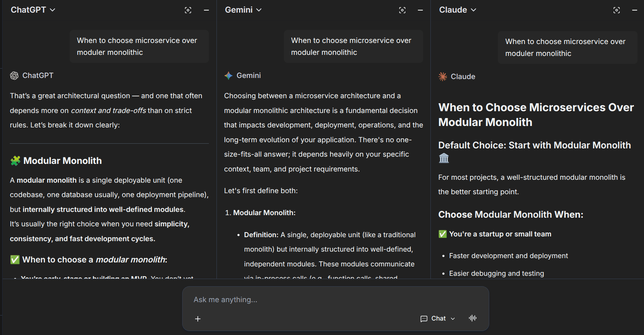Start voice input with the waveform icon
The image size is (644, 335).
(x=473, y=318)
